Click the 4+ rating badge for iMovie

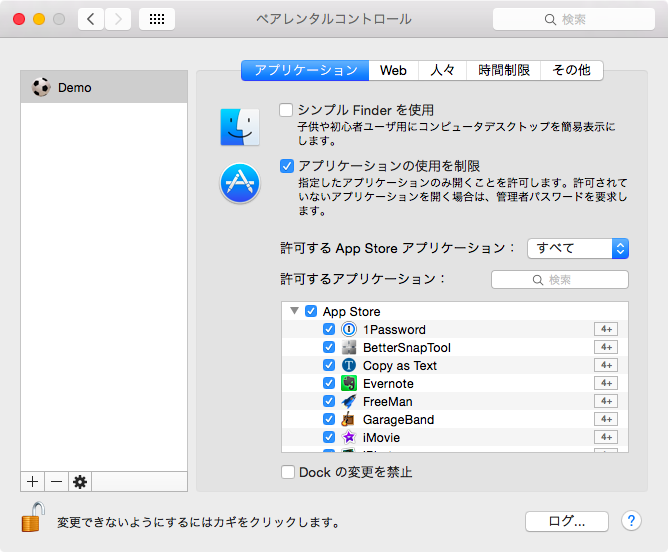606,437
